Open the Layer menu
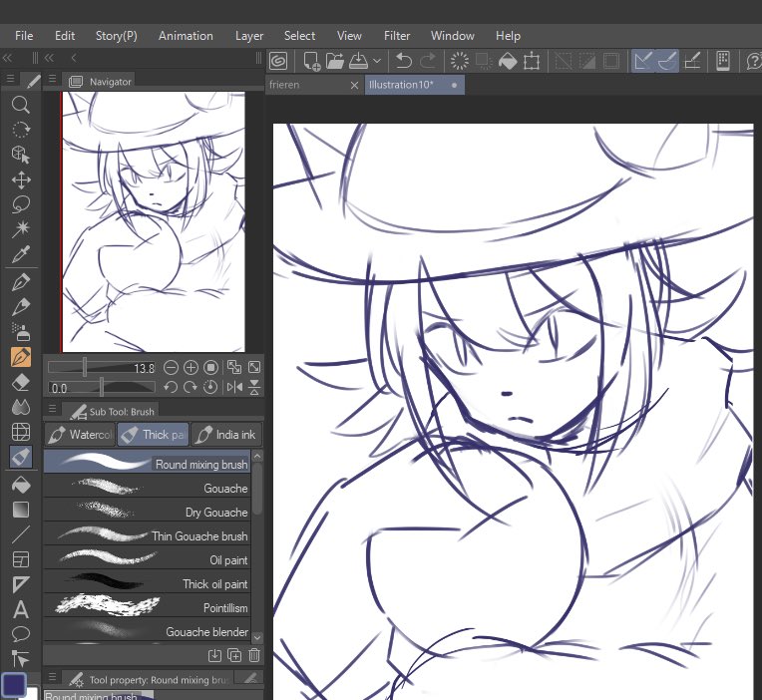This screenshot has width=762, height=700. (249, 36)
